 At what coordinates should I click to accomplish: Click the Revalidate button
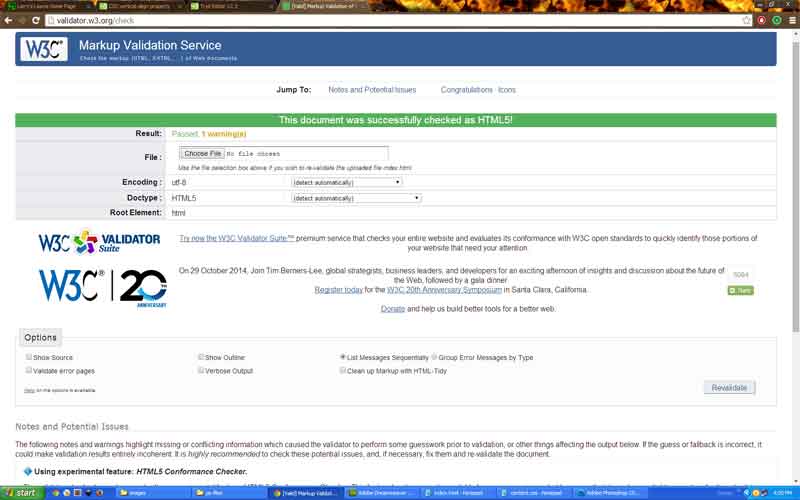[x=729, y=388]
